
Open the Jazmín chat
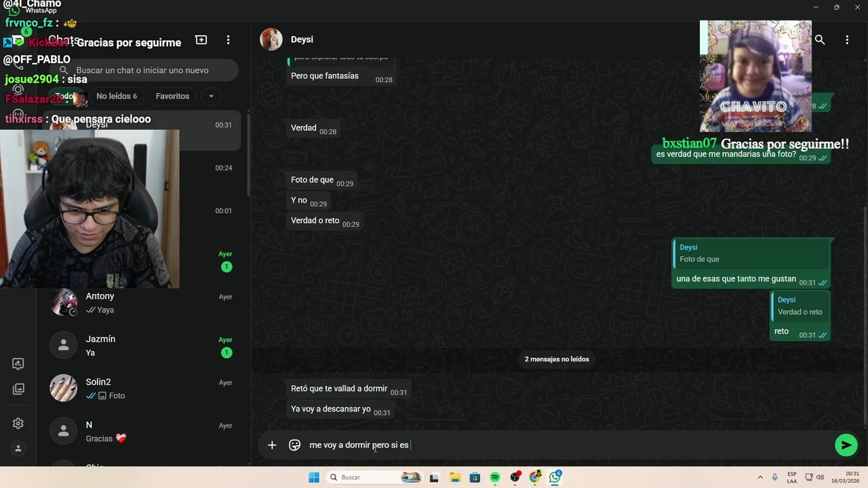click(142, 346)
